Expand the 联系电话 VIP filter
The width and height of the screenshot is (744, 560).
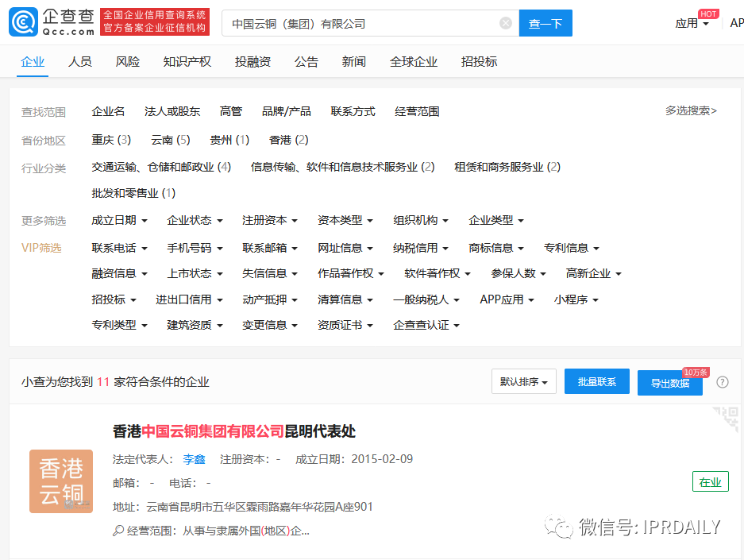[x=120, y=248]
